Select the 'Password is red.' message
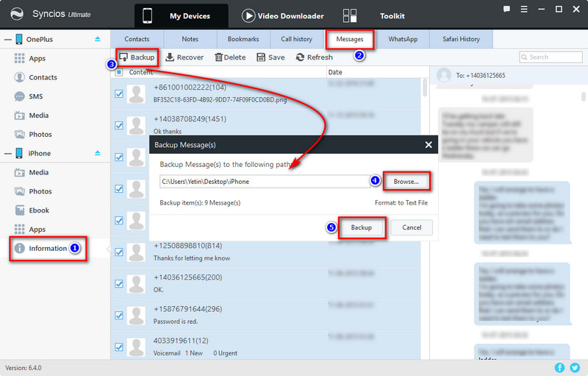 pos(176,322)
